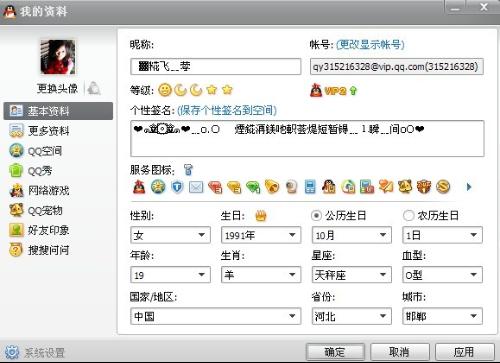
Task: Click the level smiley face icon
Action: tap(165, 90)
